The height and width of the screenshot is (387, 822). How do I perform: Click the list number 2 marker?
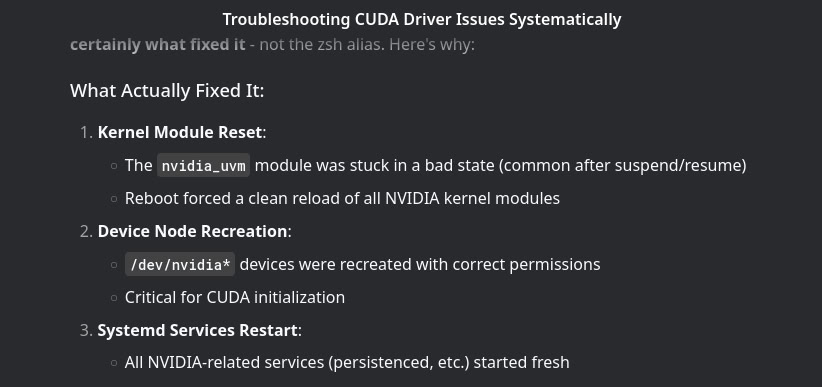[x=86, y=231]
